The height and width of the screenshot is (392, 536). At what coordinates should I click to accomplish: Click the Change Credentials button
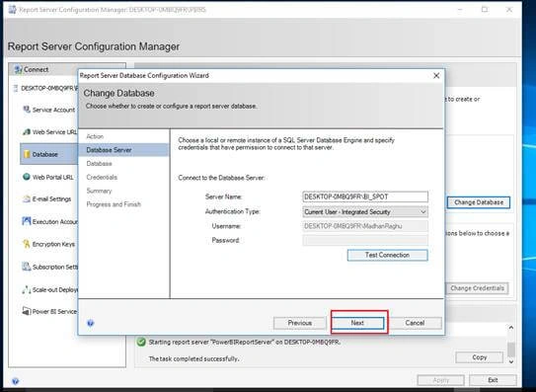click(477, 288)
